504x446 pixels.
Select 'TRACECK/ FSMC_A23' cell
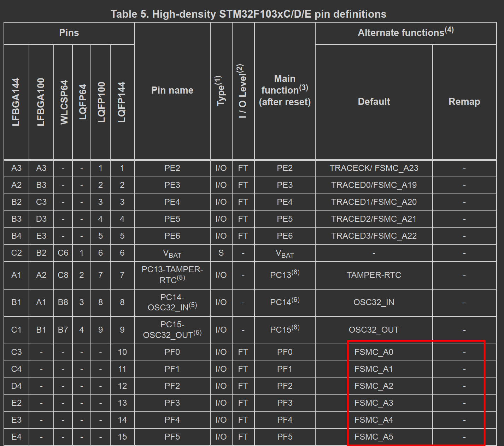coord(374,168)
